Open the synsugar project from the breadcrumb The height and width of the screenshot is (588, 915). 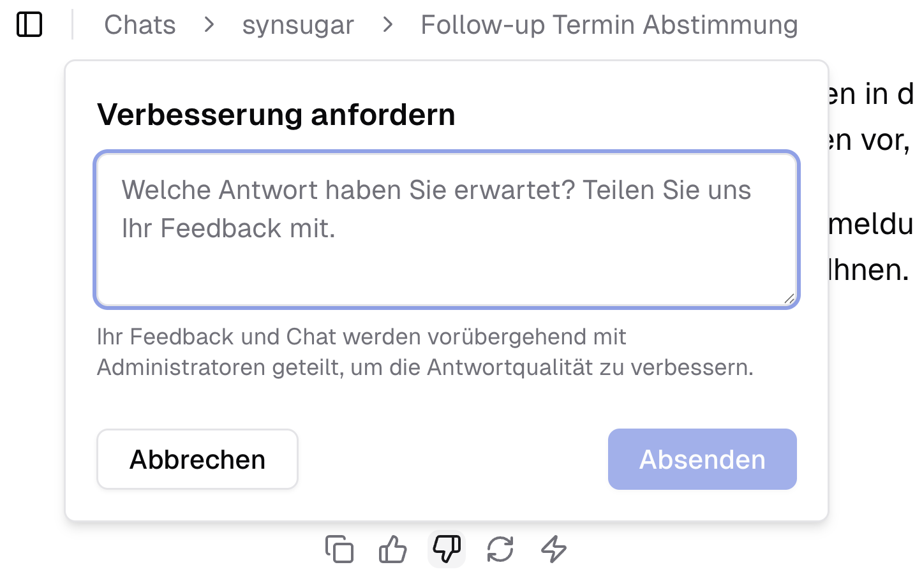coord(297,26)
